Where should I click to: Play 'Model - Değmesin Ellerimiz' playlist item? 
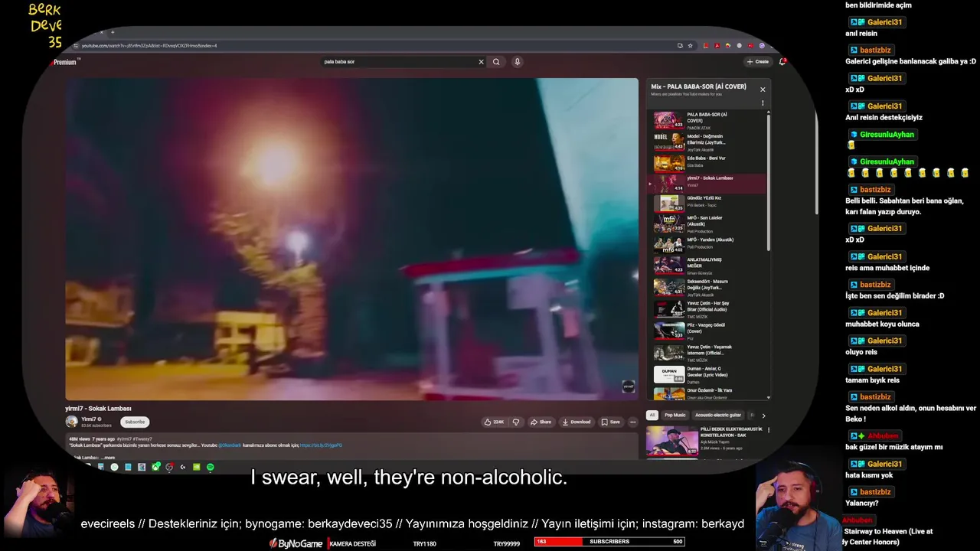tap(707, 142)
